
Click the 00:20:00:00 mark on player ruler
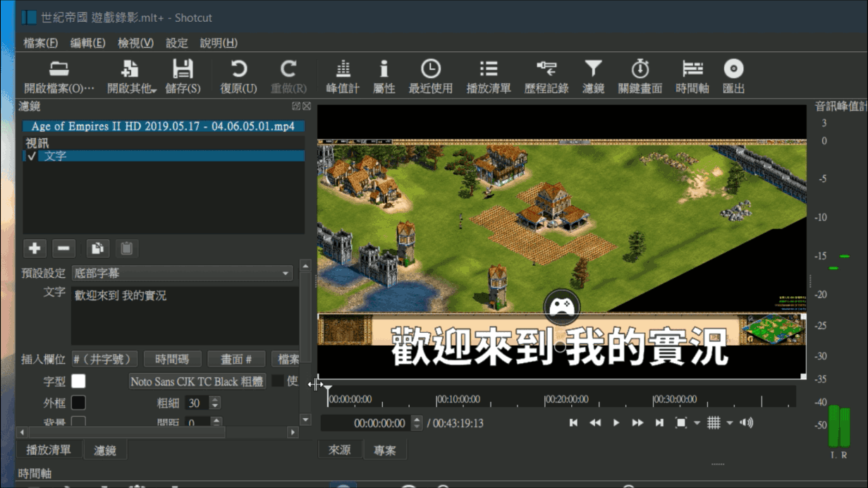pyautogui.click(x=568, y=399)
